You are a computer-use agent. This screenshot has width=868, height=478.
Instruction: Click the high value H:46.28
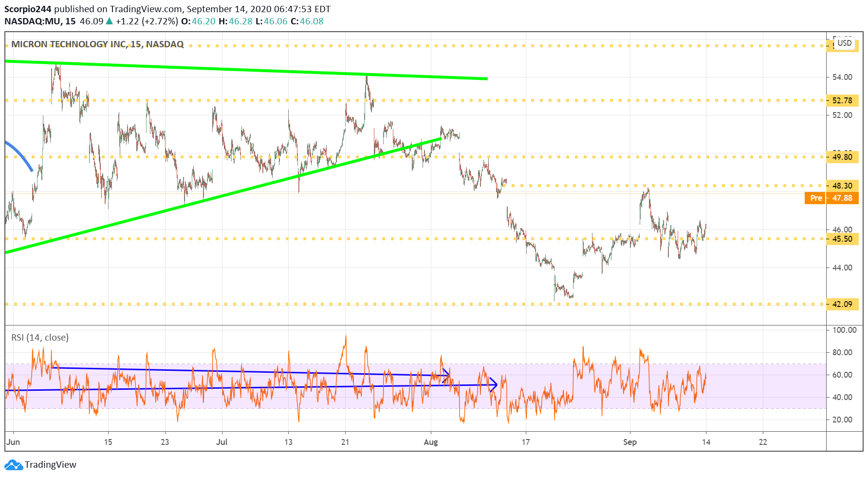[x=236, y=21]
